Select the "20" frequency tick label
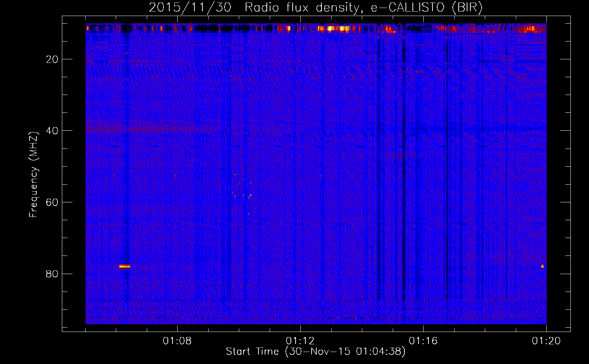The image size is (589, 364). click(x=52, y=59)
